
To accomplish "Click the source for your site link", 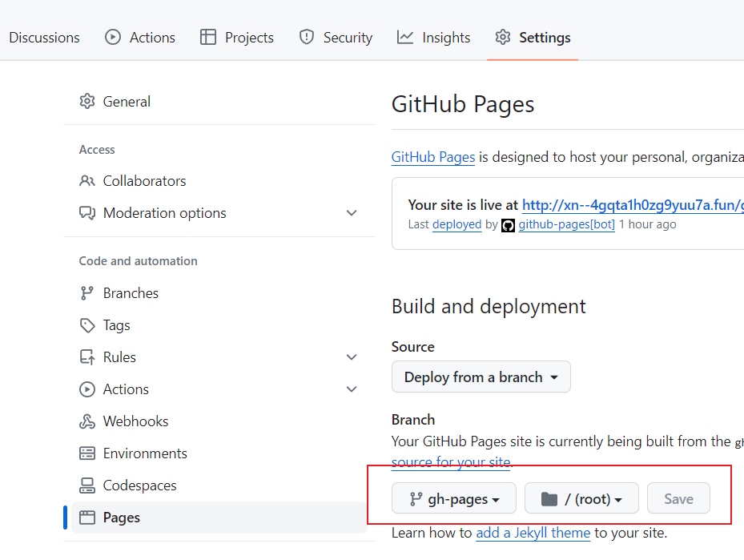I will [451, 461].
